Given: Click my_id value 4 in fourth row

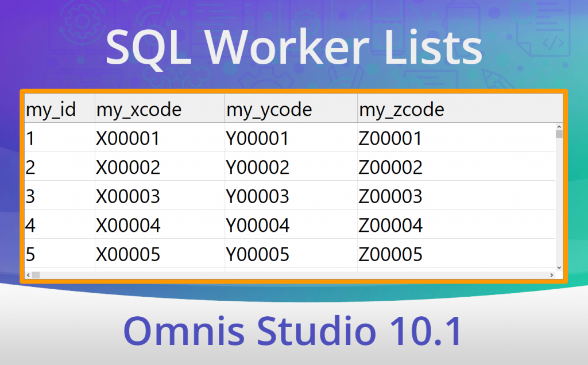Looking at the screenshot, I should click(60, 224).
